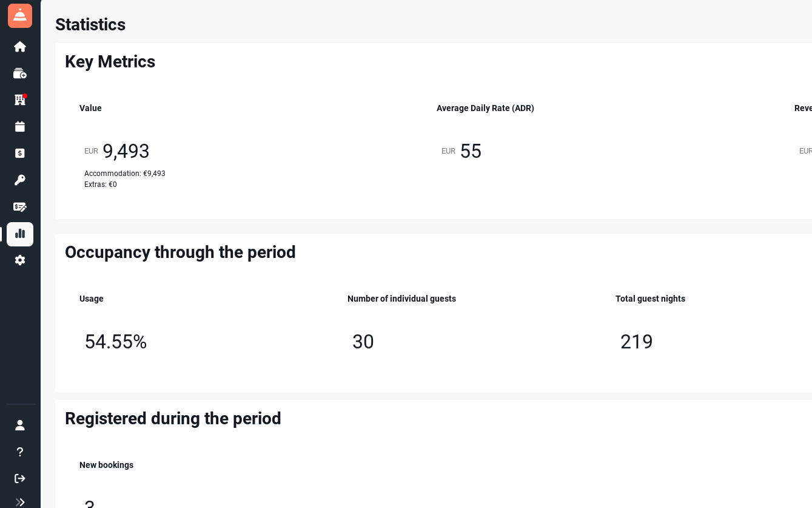Screen dimensions: 812x508
Task: Open the Settings gear icon
Action: [20, 260]
